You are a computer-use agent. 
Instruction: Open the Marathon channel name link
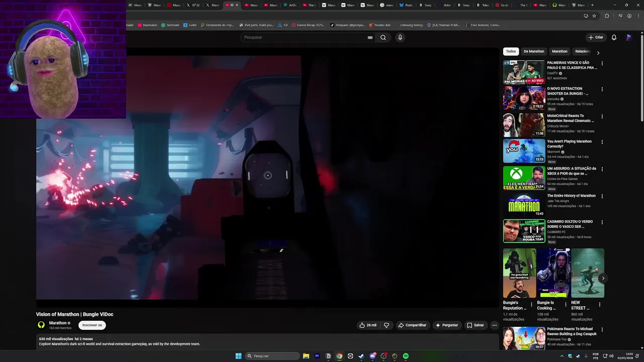(58, 323)
